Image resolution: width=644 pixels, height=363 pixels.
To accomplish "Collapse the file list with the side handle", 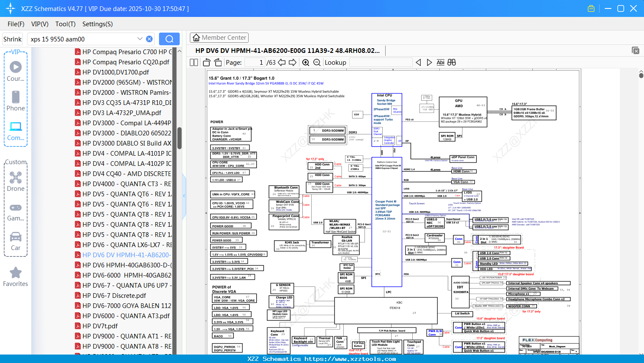I will pos(184,195).
